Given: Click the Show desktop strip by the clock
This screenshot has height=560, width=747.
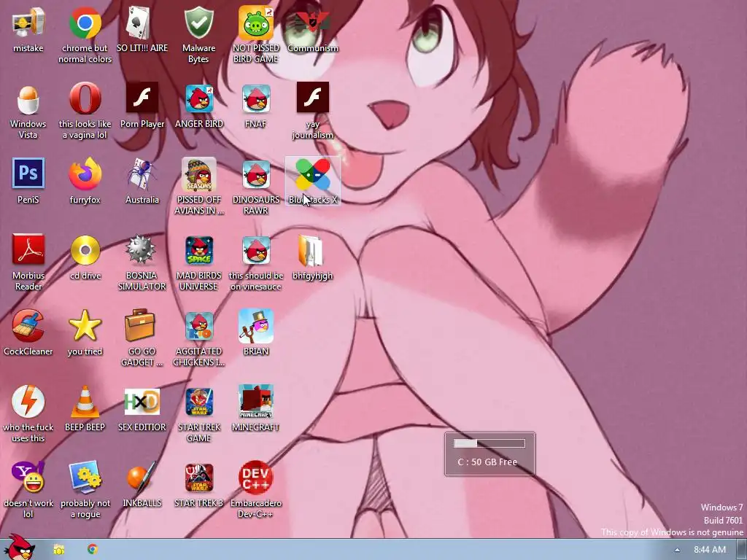Looking at the screenshot, I should 742,550.
